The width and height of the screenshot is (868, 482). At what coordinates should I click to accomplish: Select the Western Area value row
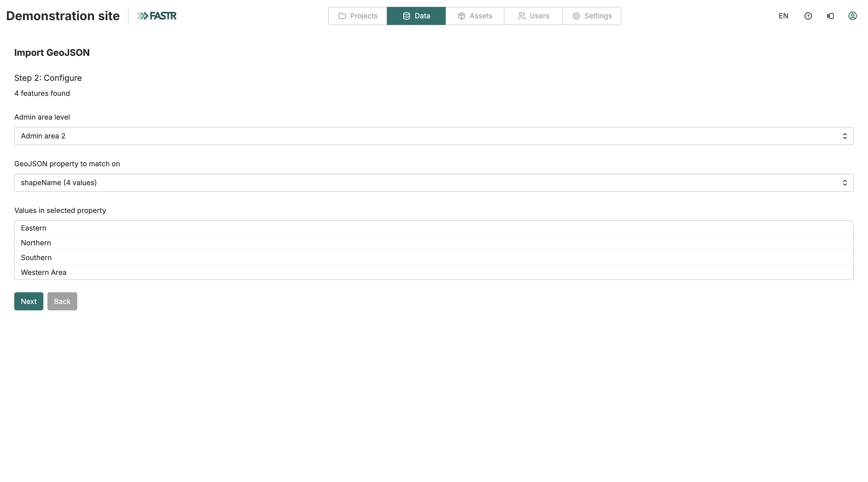point(434,272)
